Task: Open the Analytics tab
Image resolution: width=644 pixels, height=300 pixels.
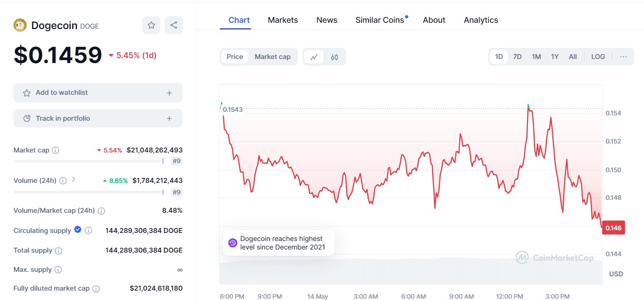Action: tap(481, 20)
